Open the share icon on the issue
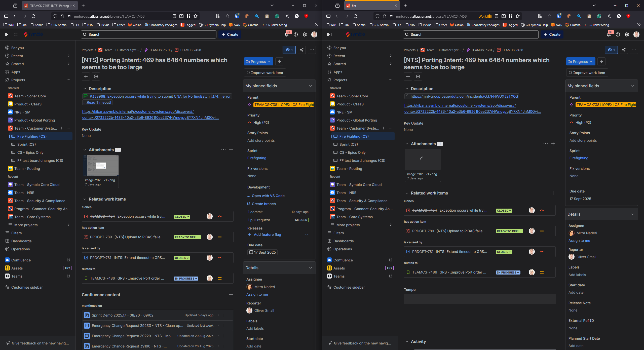 pyautogui.click(x=301, y=50)
